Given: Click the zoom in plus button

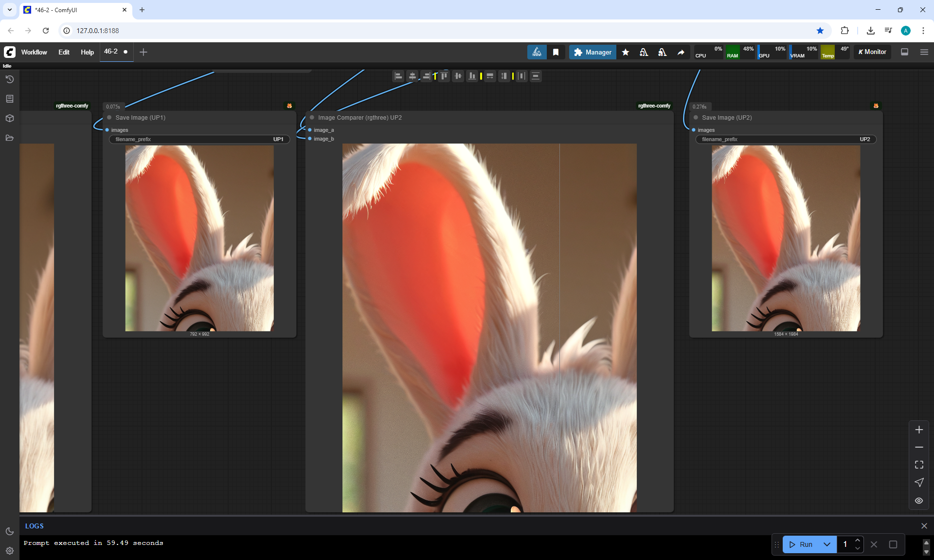Looking at the screenshot, I should [x=919, y=430].
